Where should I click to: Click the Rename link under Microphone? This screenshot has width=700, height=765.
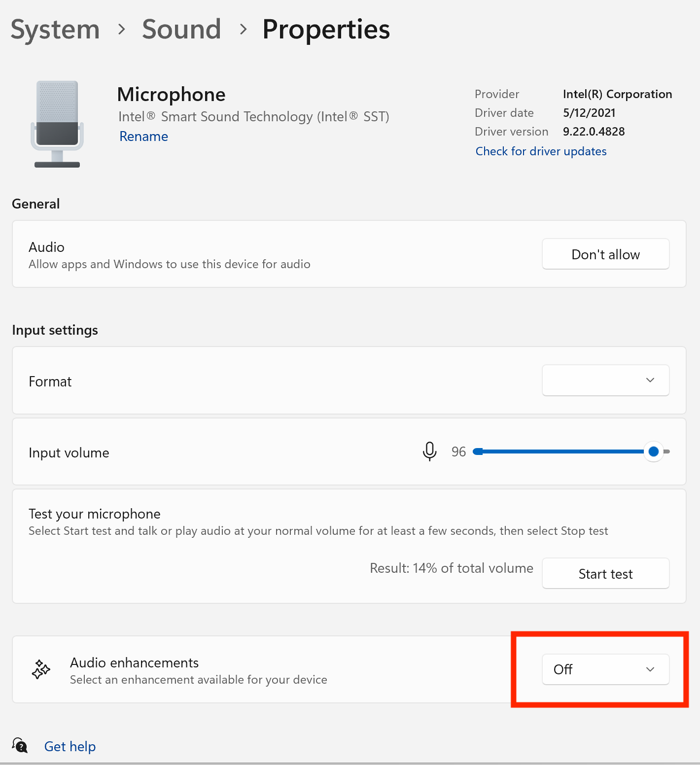click(143, 137)
